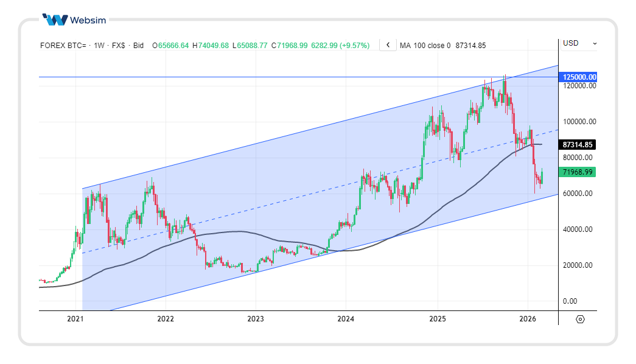Click the 2026 label on the time axis
Image resolution: width=636 pixels, height=364 pixels.
(x=527, y=319)
